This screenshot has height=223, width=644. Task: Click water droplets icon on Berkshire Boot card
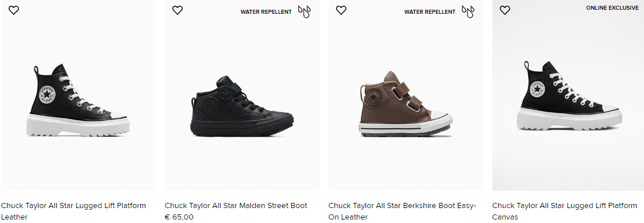coord(468,12)
